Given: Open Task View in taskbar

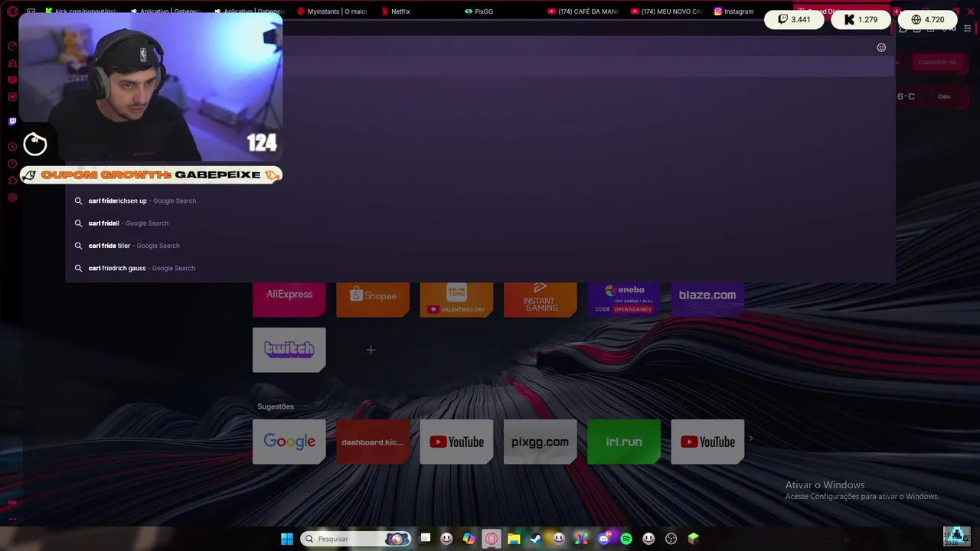Looking at the screenshot, I should (425, 539).
